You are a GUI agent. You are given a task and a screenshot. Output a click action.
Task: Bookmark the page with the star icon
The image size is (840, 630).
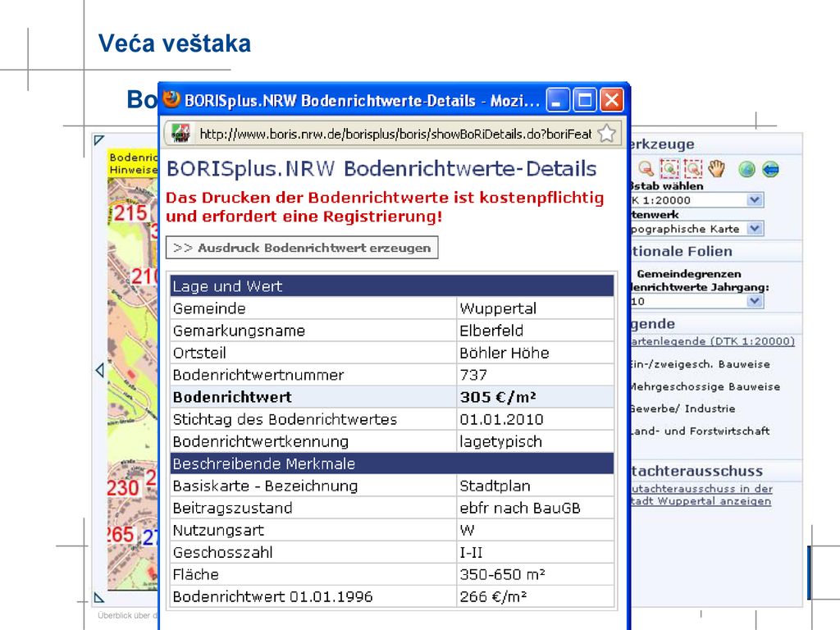[x=606, y=133]
